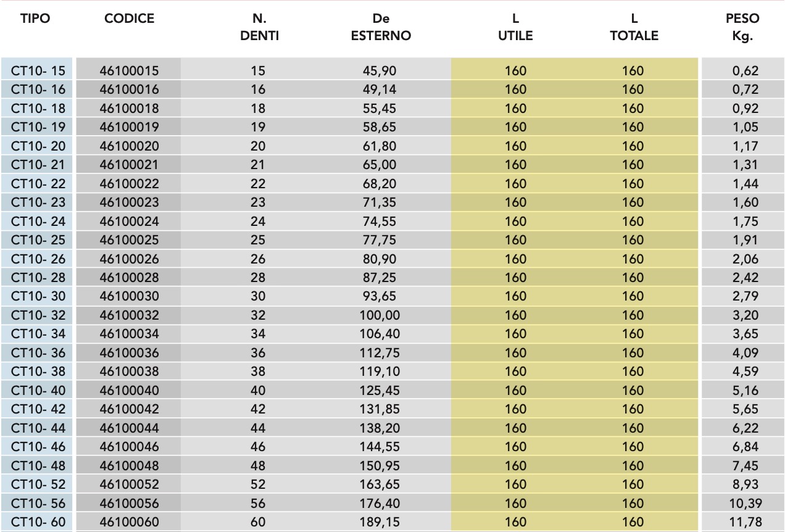785x532 pixels.
Task: Select the external diameter value 189,15
Action: click(380, 522)
